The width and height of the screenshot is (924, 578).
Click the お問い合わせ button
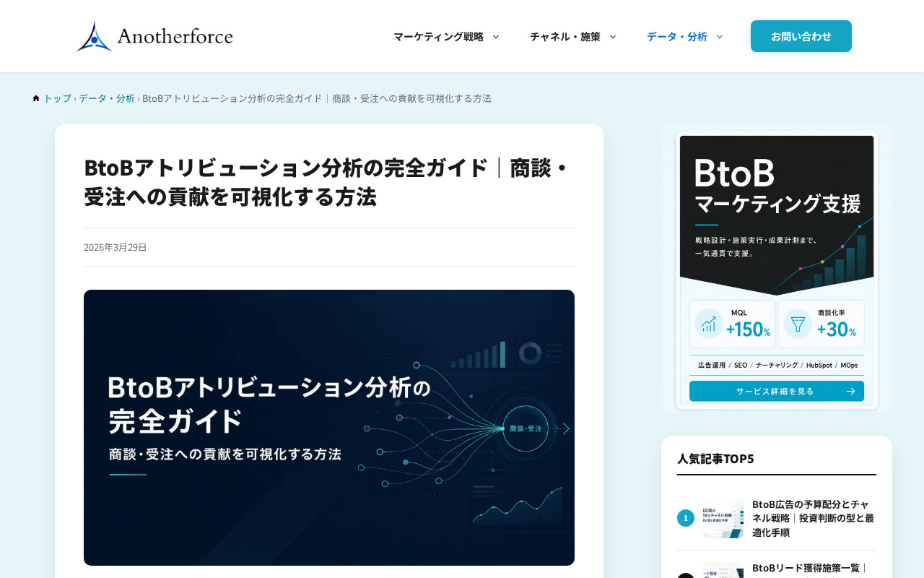pos(801,36)
